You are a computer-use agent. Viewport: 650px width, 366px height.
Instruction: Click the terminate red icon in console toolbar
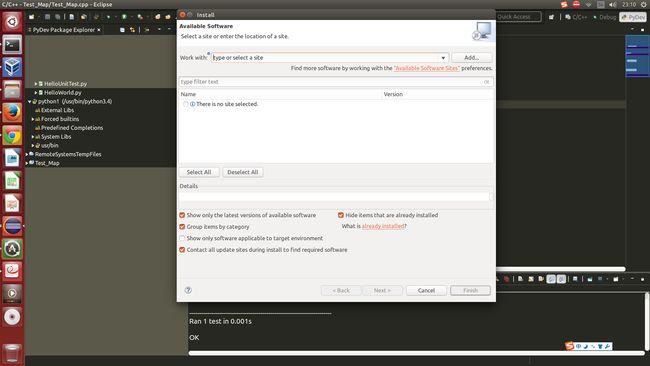[507, 279]
